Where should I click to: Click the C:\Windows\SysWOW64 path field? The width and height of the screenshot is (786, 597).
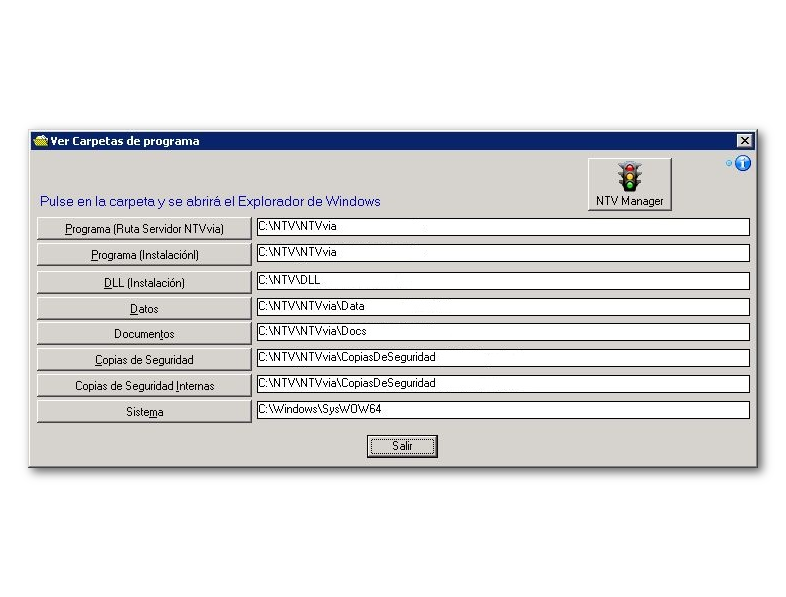pyautogui.click(x=502, y=410)
